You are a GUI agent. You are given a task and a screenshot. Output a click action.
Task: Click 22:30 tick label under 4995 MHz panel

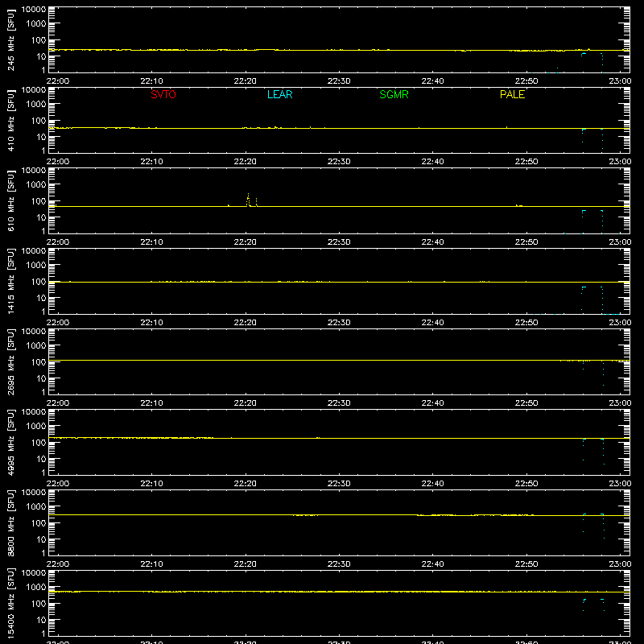[x=339, y=484]
